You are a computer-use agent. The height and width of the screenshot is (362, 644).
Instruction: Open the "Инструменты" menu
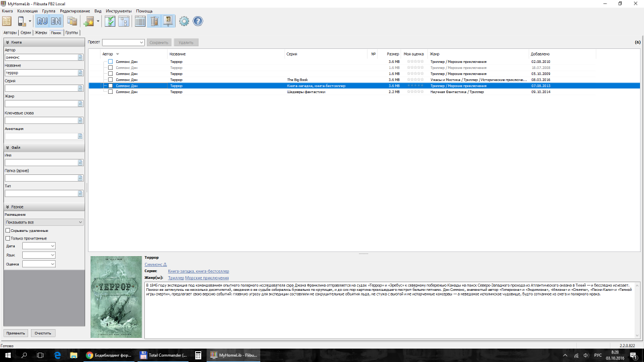pyautogui.click(x=119, y=11)
